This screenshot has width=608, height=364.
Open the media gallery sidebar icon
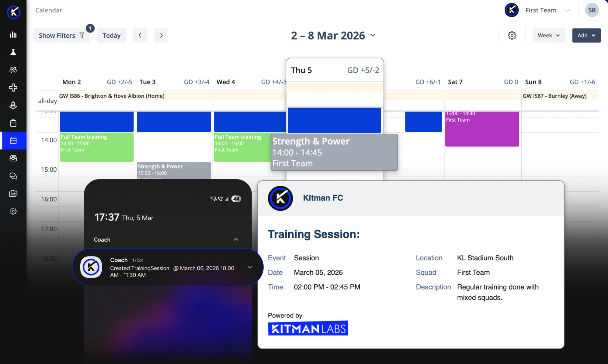(13, 194)
